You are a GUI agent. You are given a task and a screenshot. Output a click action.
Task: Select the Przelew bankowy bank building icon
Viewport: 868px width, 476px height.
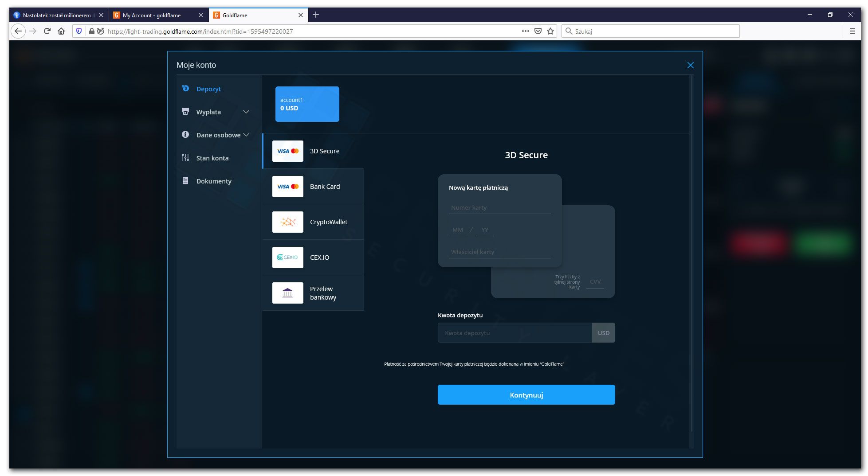point(288,293)
